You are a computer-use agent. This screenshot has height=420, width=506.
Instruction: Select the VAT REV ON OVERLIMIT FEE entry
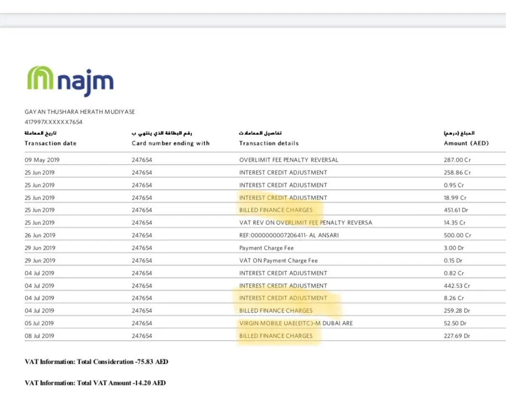(305, 223)
